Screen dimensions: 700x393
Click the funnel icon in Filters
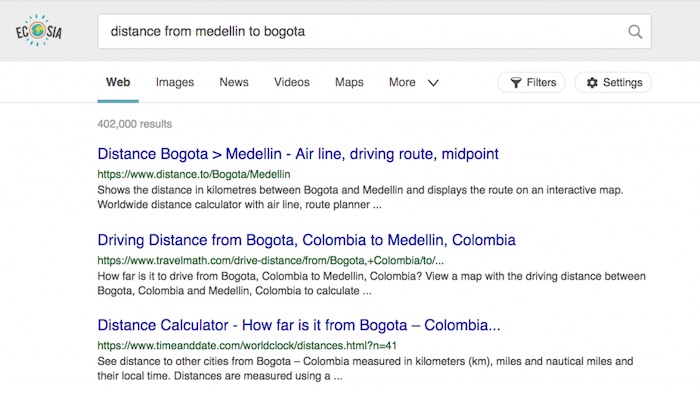[516, 83]
